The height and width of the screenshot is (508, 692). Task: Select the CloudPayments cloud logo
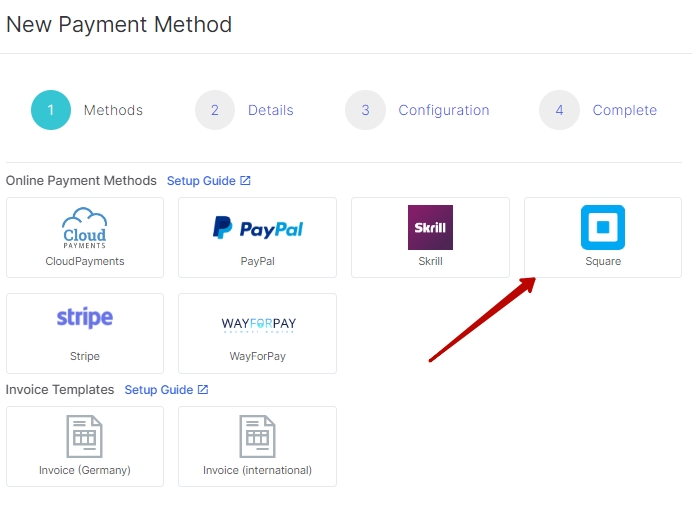(84, 227)
